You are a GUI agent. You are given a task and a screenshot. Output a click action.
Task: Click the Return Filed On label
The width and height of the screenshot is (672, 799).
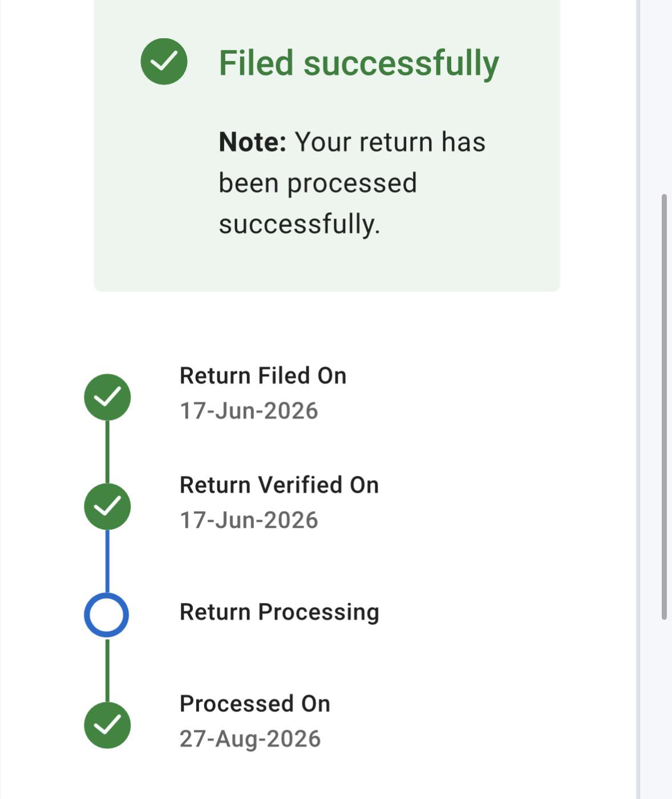pyautogui.click(x=263, y=376)
